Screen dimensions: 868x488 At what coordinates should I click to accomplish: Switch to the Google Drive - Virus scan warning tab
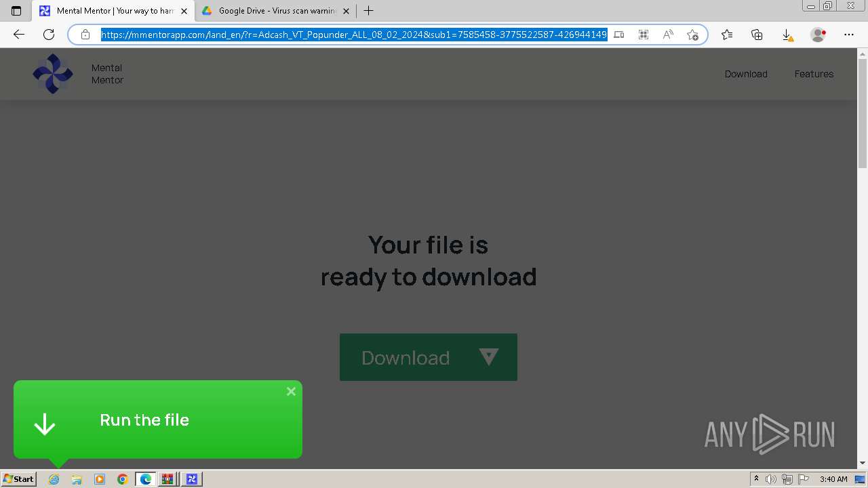(x=276, y=11)
